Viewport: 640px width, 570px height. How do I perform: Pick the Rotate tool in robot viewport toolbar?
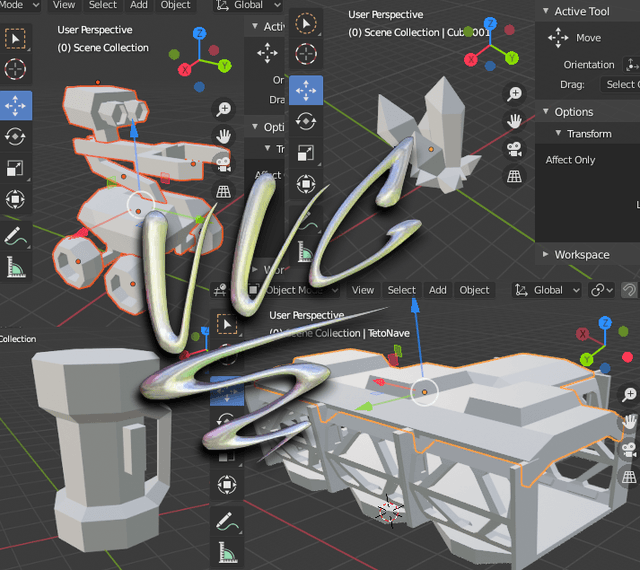point(16,137)
